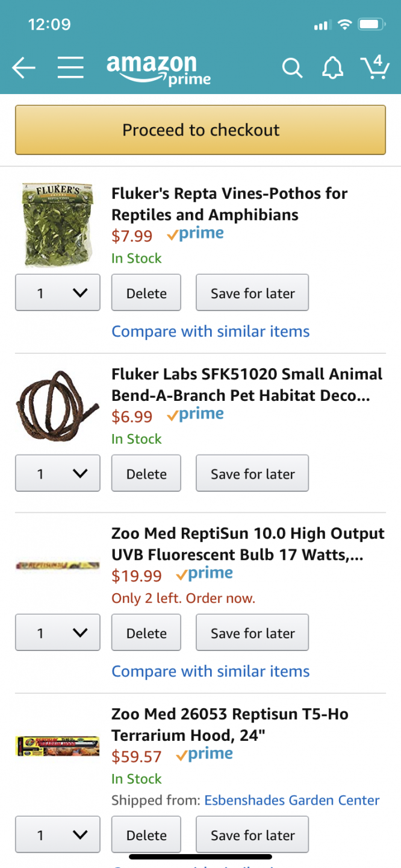
Task: Open Fluker's Repta Vines product thumbnail
Action: click(x=58, y=225)
